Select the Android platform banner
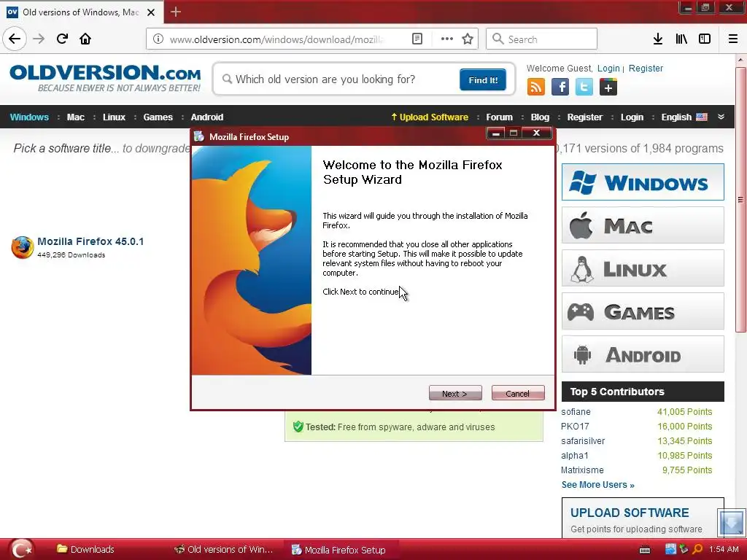This screenshot has height=560, width=747. (643, 354)
